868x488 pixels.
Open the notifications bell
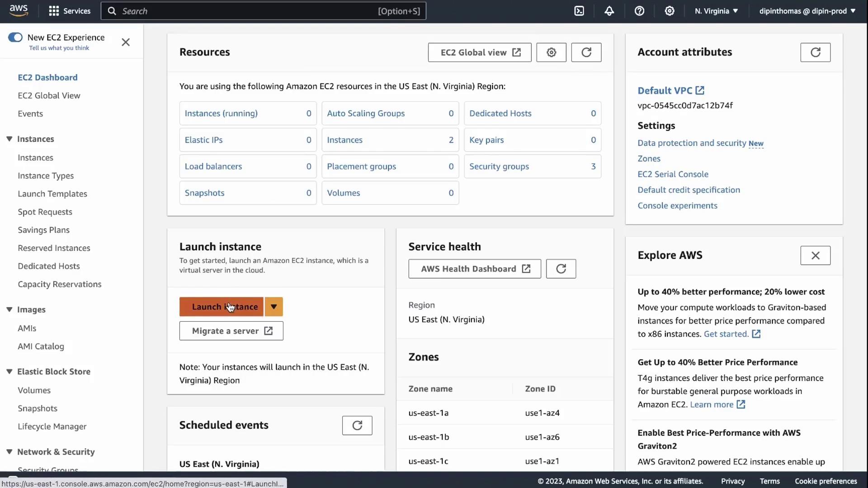(609, 11)
